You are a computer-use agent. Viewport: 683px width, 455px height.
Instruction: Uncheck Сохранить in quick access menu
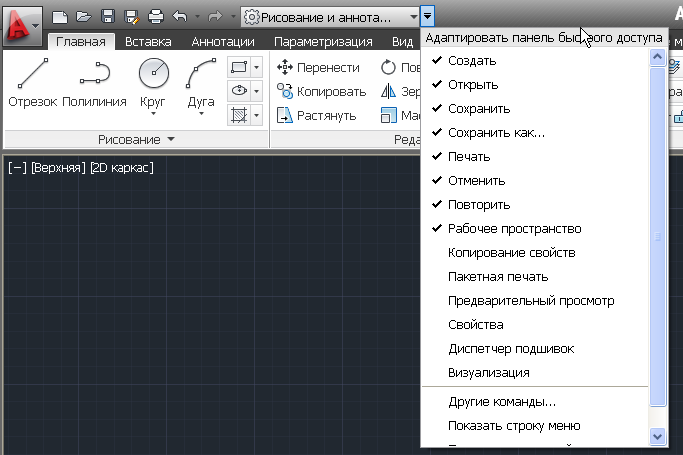pos(535,109)
